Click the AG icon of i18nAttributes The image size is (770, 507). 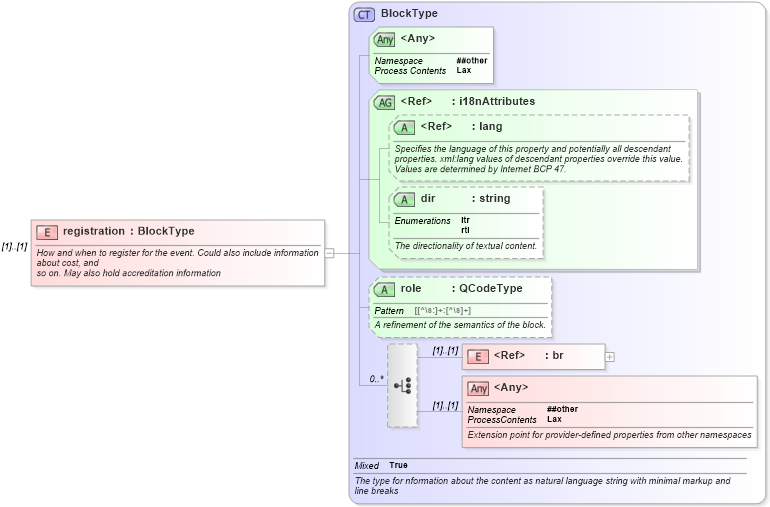(x=385, y=103)
